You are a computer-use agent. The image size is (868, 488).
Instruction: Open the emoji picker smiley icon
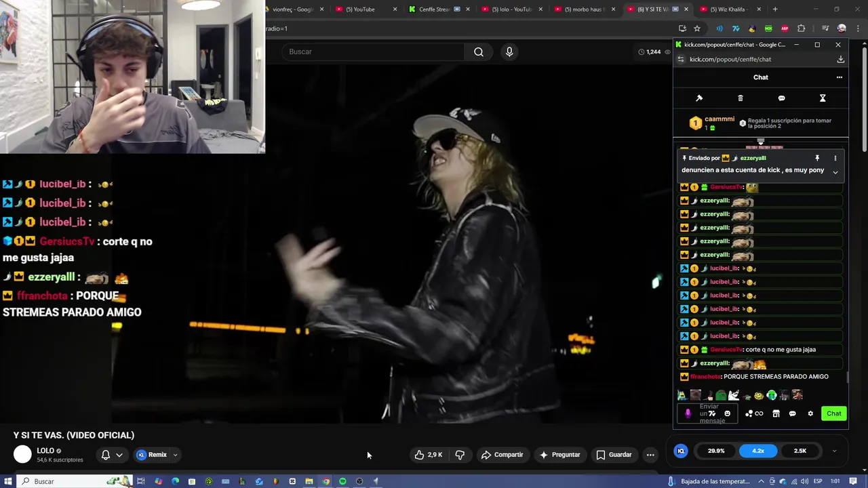[x=728, y=413]
